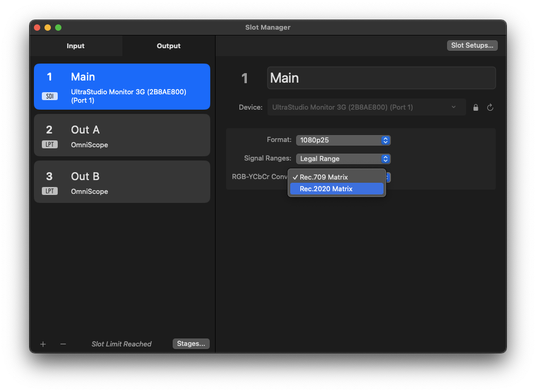The width and height of the screenshot is (536, 392).
Task: Select the checked Rec.709 Matrix option
Action: tap(336, 177)
